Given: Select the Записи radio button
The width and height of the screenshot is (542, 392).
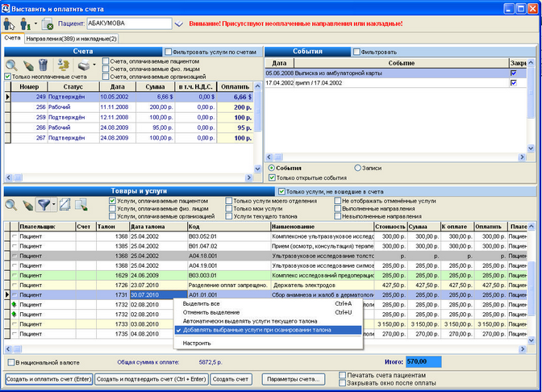Looking at the screenshot, I should pos(358,168).
